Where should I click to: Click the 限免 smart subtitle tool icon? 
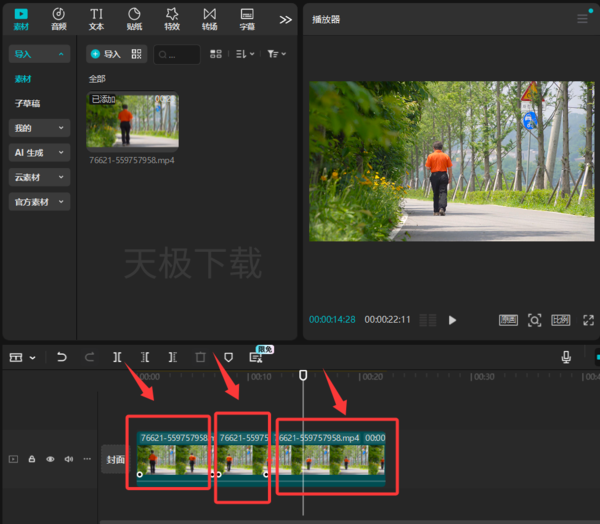(256, 357)
